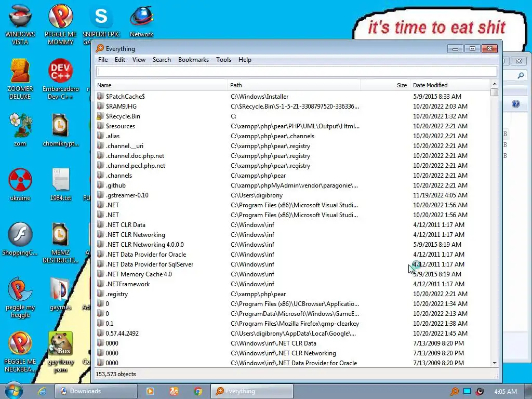This screenshot has width=532, height=399.
Task: Sort results by the Path column
Action: coord(294,85)
